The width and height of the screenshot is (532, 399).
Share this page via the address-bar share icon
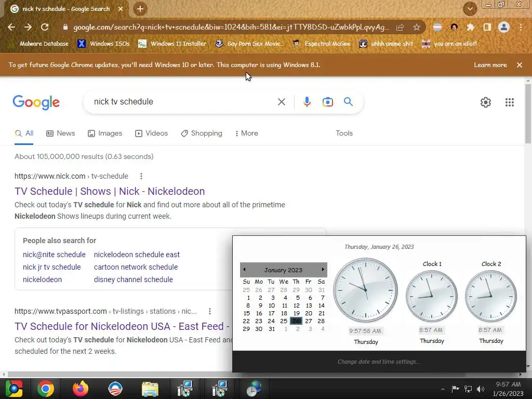400,27
